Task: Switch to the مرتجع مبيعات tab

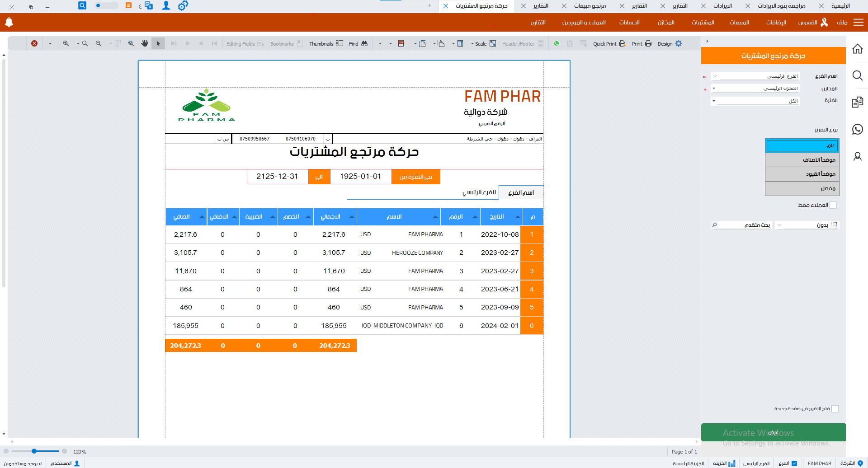Action: (x=590, y=6)
